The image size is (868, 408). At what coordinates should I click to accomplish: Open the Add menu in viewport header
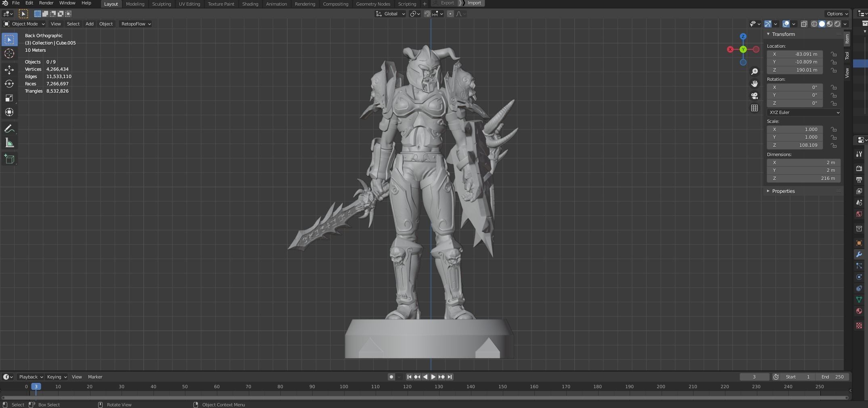[89, 24]
